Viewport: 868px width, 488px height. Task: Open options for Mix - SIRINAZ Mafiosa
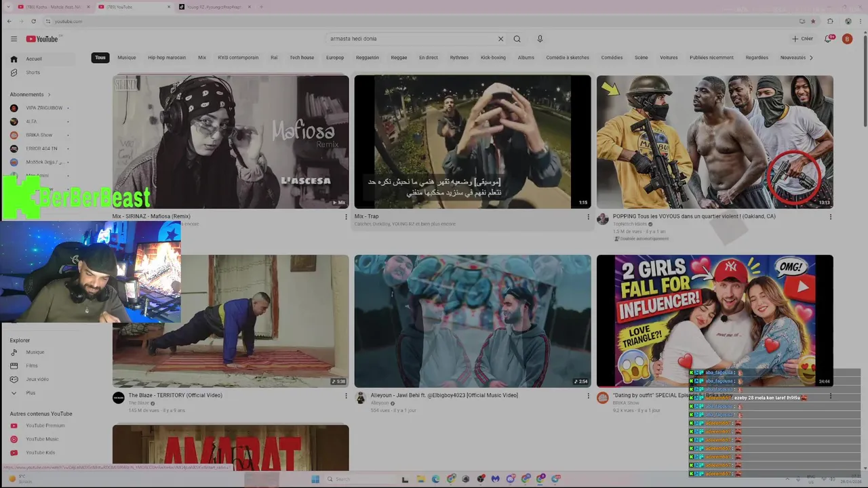346,217
